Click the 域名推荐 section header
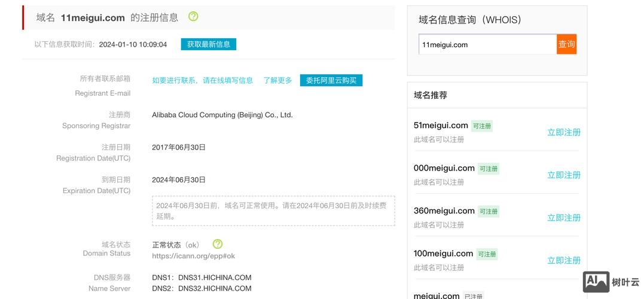Image resolution: width=644 pixels, height=299 pixels. [x=431, y=95]
